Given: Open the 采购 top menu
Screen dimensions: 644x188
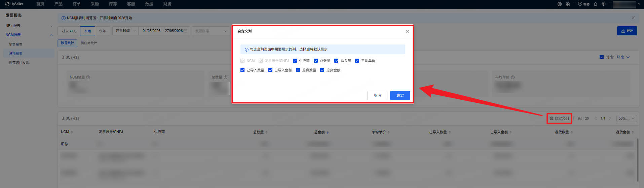Looking at the screenshot, I should pyautogui.click(x=95, y=4).
